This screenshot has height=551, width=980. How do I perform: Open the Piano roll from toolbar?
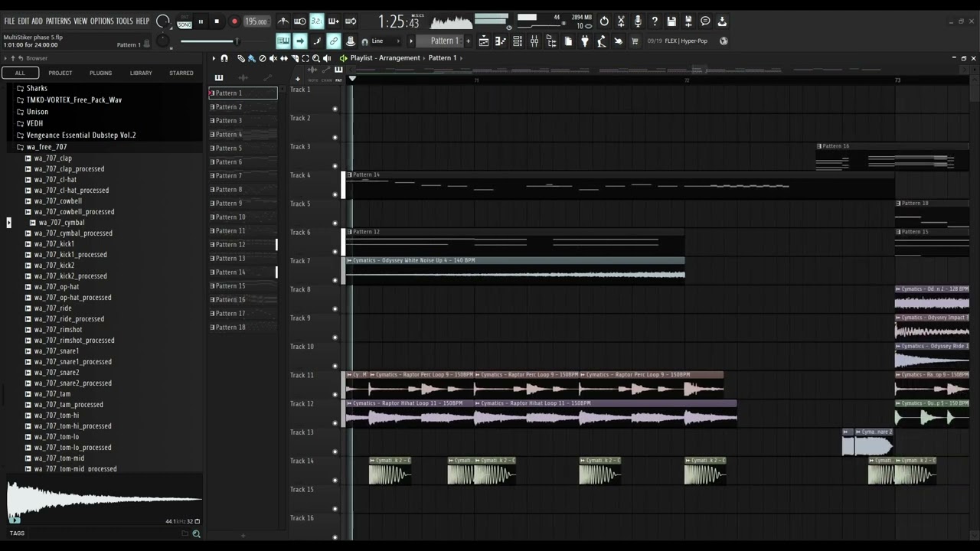click(x=500, y=41)
